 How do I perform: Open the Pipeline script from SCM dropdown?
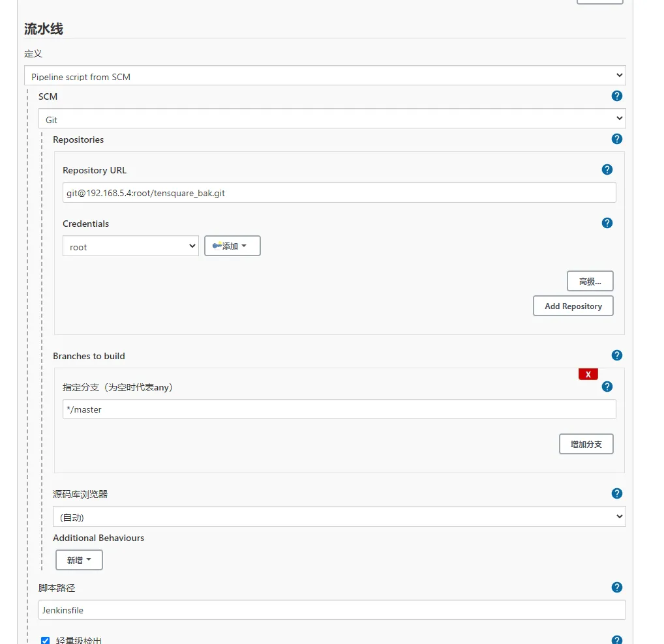click(x=325, y=76)
